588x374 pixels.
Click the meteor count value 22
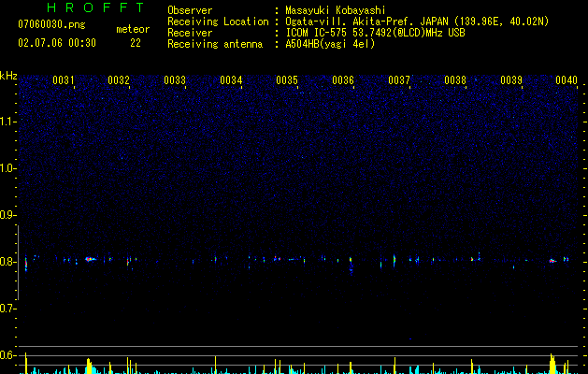pos(136,43)
